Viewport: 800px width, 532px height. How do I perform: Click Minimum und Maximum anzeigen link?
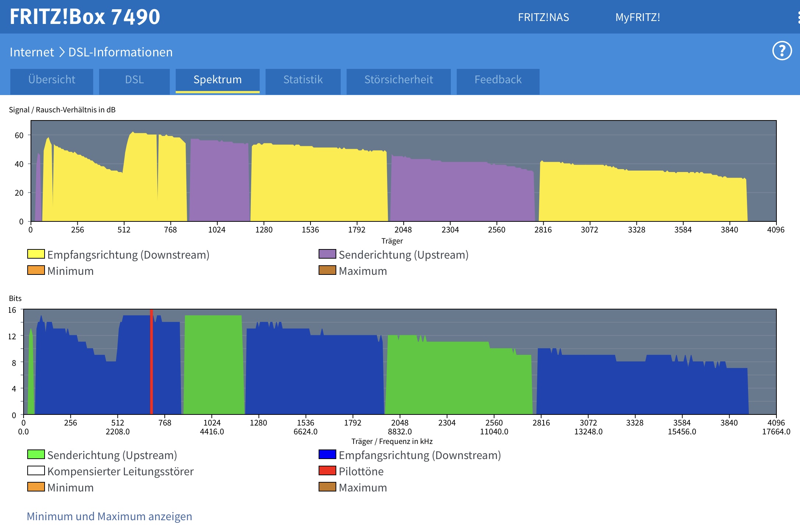coord(109,516)
